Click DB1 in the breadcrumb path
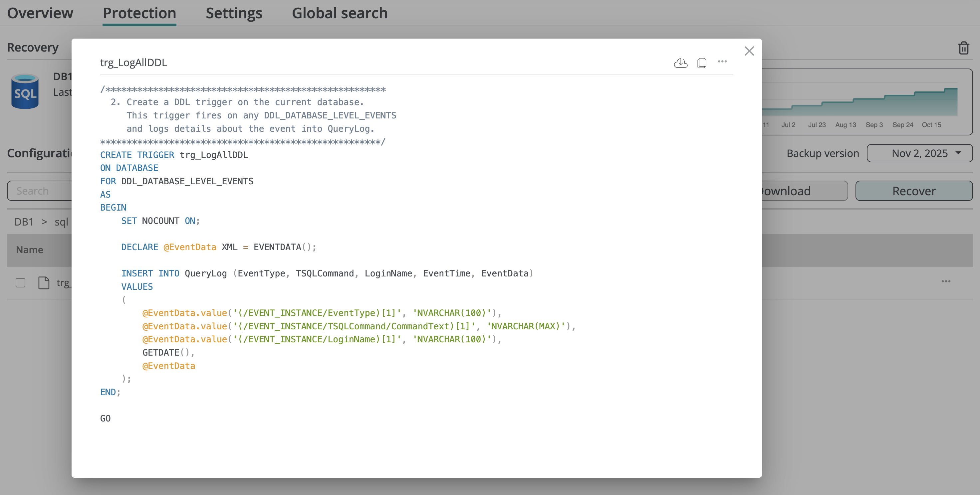Image resolution: width=980 pixels, height=495 pixels. 24,222
